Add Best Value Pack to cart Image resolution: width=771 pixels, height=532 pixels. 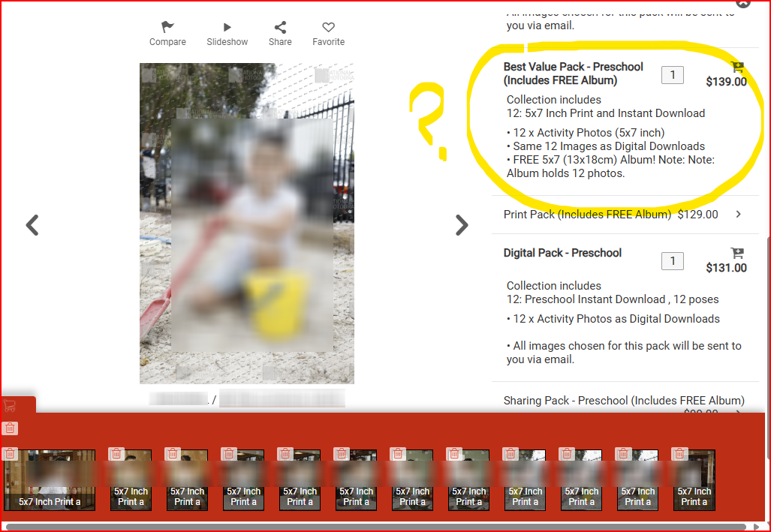click(x=737, y=66)
